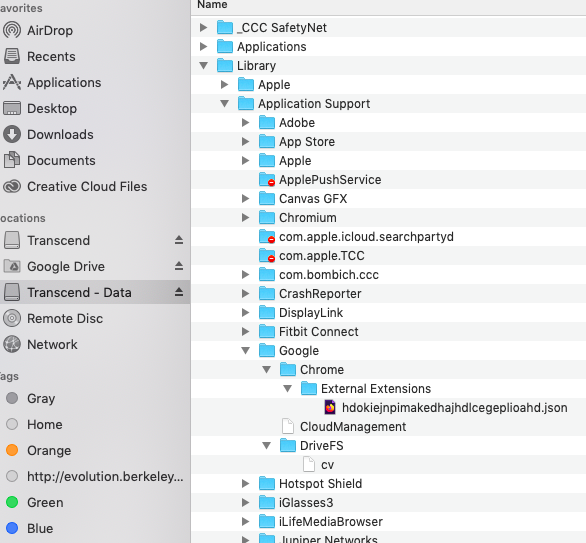Select the com.apple.icloud.searchpartyd folder icon
Screen dimensions: 586x543
267,237
